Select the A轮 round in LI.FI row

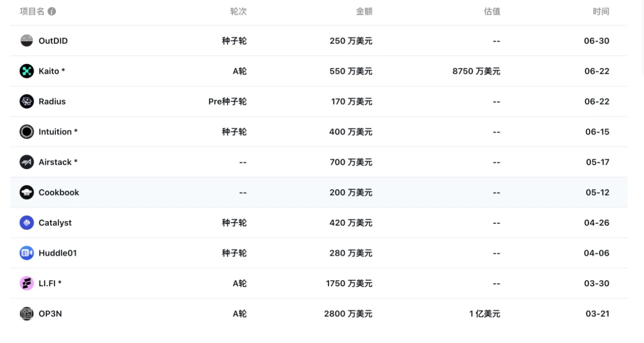239,283
